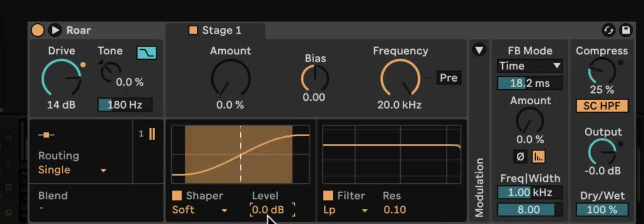The height and width of the screenshot is (224, 644).
Task: Select the 180 Hz tone frequency field
Action: pyautogui.click(x=125, y=105)
